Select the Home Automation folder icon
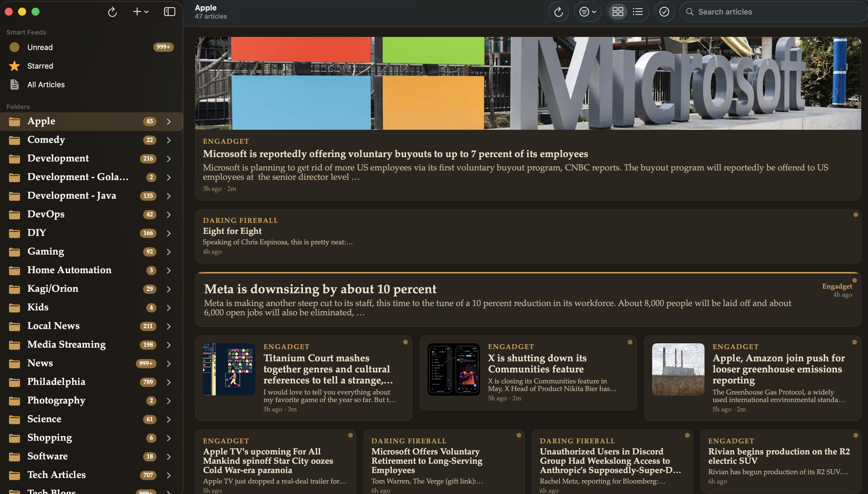This screenshot has width=868, height=494. click(14, 270)
